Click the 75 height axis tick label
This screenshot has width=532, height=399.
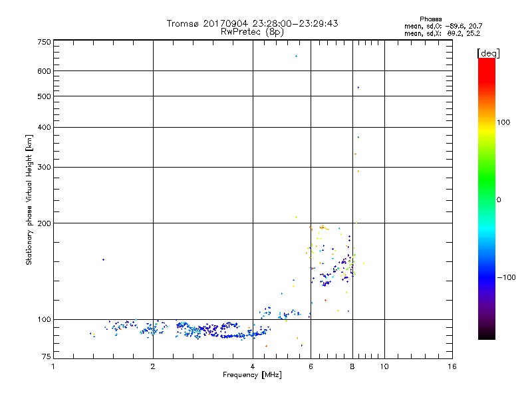point(47,356)
